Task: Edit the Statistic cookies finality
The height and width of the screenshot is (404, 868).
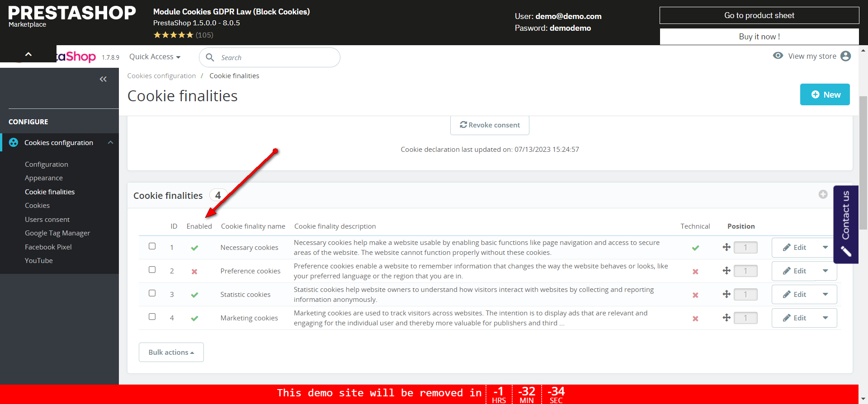Action: tap(794, 294)
